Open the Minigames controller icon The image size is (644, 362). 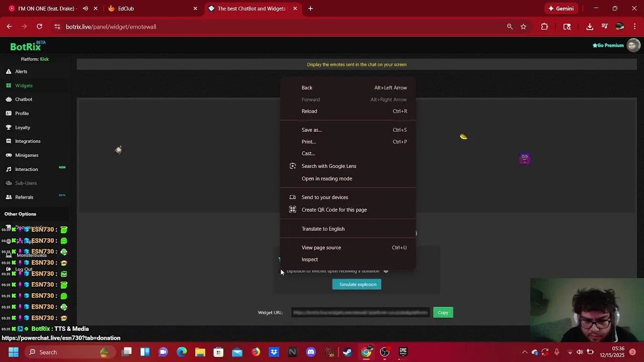click(9, 155)
